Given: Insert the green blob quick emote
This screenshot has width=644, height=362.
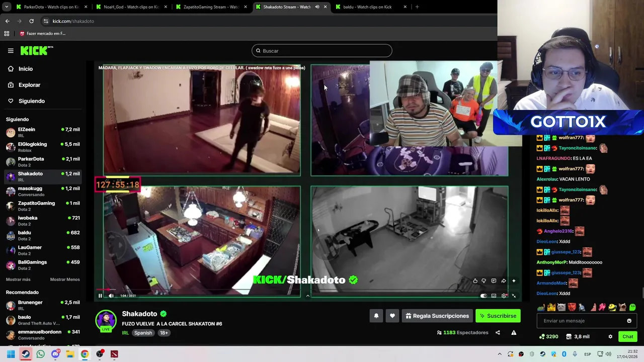Looking at the screenshot, I should (632, 307).
